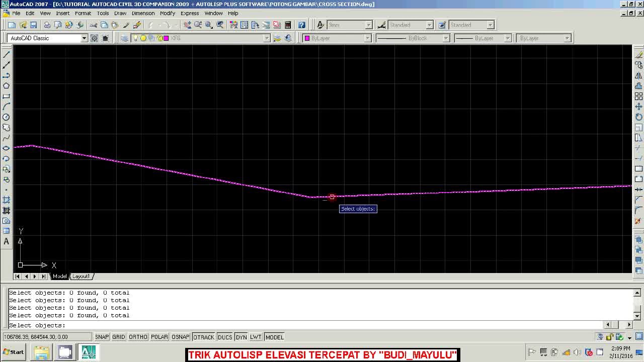Screen dimensions: 644x362
Task: Open the DesignCenter palette icon
Action: pos(244,25)
